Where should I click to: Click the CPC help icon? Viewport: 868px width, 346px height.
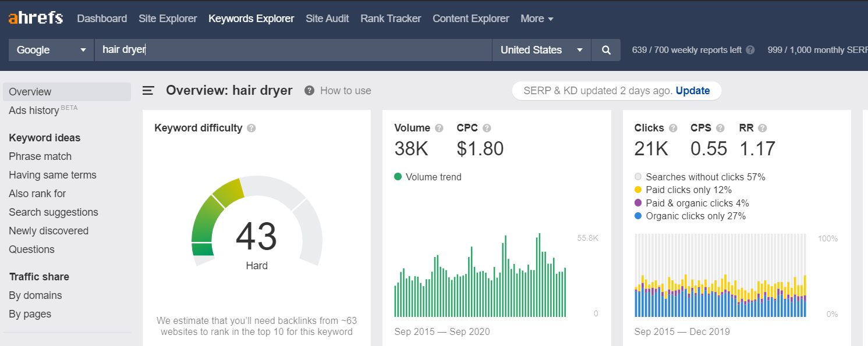coord(487,127)
